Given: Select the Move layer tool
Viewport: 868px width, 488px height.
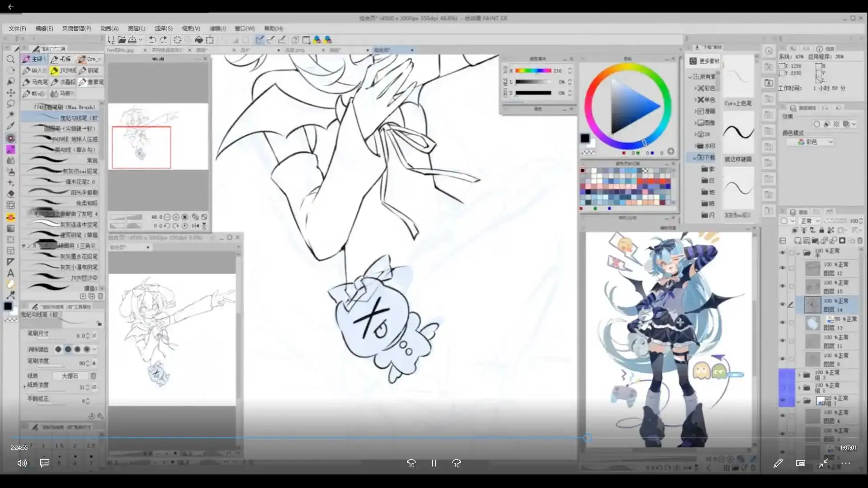Looking at the screenshot, I should pyautogui.click(x=10, y=93).
